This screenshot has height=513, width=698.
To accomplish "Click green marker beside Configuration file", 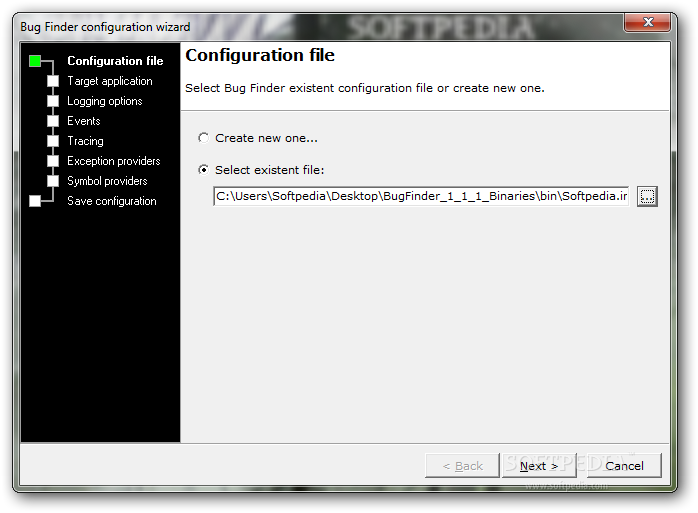I will 35,61.
